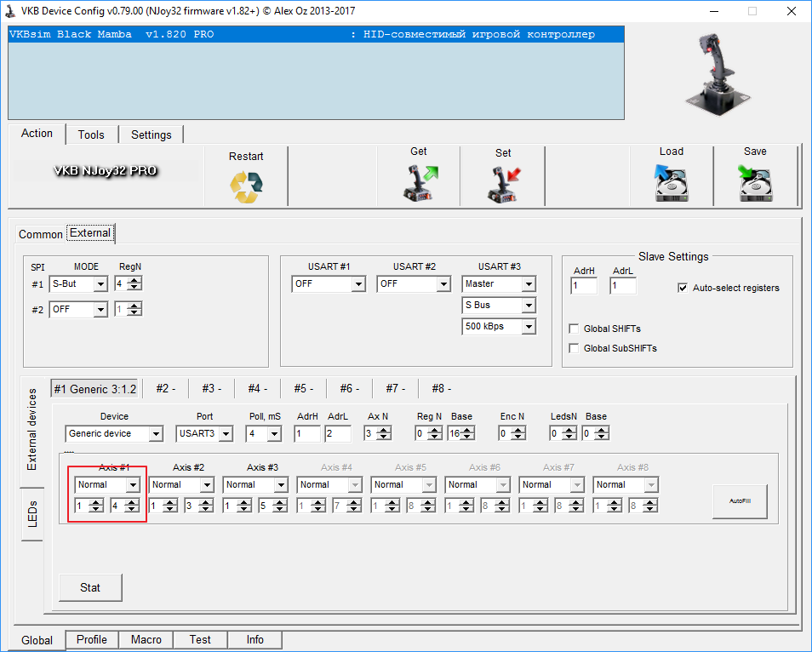This screenshot has width=812, height=652.
Task: Click SPI #1 RegN spinner
Action: 128,283
